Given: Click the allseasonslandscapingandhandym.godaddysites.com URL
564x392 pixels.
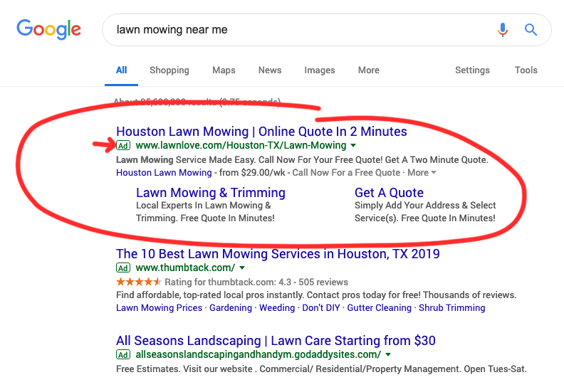Looking at the screenshot, I should (x=258, y=354).
